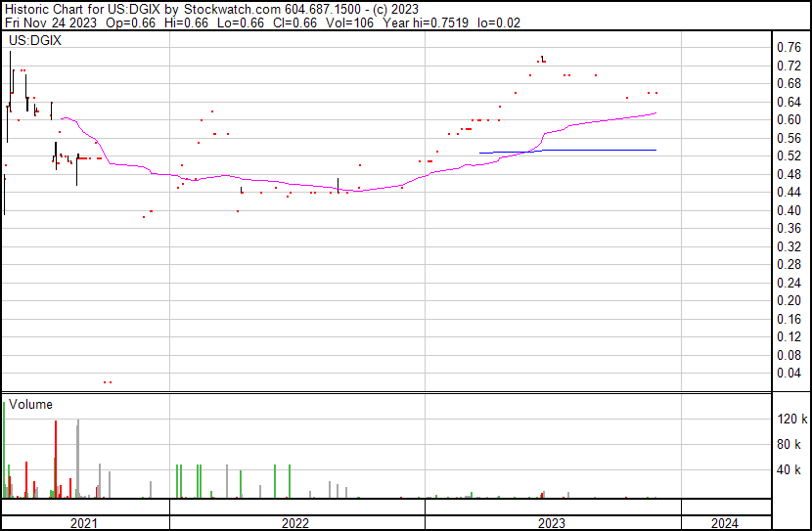Click the 0.60 price axis label

point(789,119)
